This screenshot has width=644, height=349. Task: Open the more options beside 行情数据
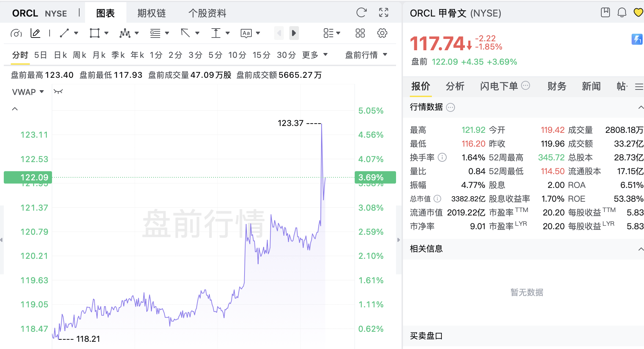pyautogui.click(x=450, y=107)
